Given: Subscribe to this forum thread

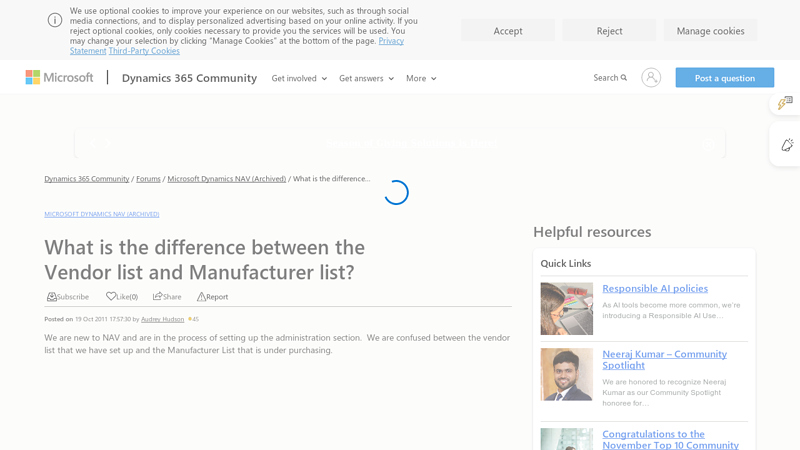Looking at the screenshot, I should [68, 296].
